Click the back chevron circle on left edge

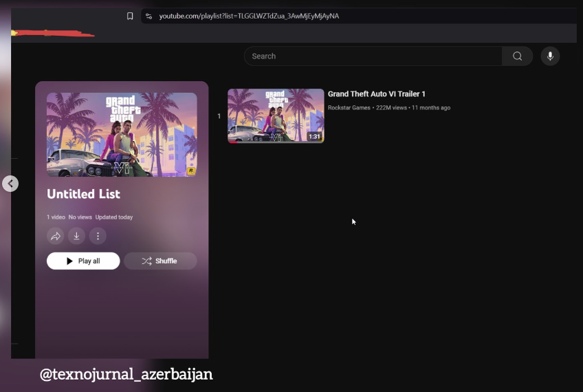10,184
